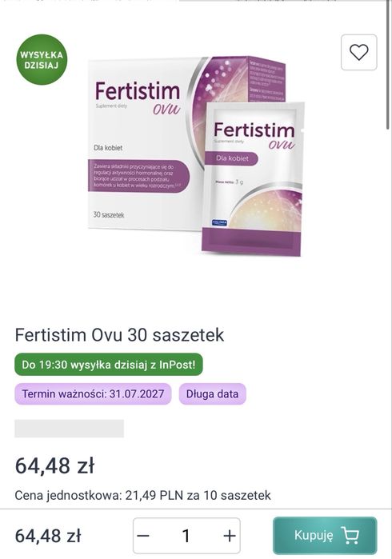This screenshot has height=559, width=392.
Task: Click the 'Termin ważności: 31.07.2027' tag
Action: point(93,394)
